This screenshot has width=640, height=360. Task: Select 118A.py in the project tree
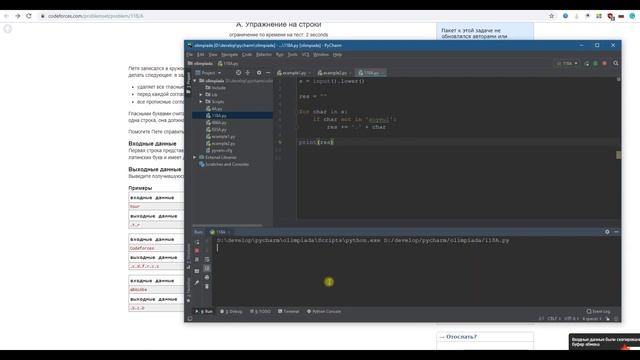pos(216,116)
